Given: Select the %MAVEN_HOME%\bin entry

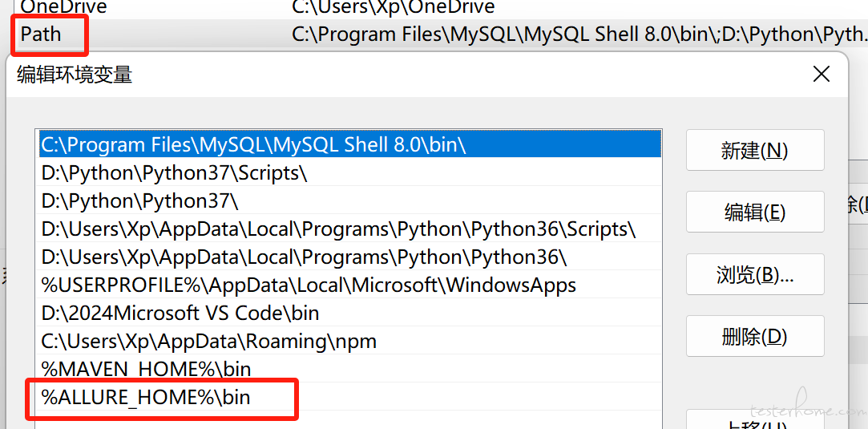Looking at the screenshot, I should (x=349, y=369).
